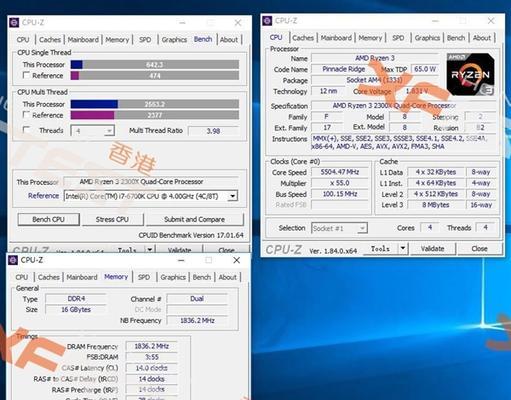Enable the Multi Thread Reference checkbox
The width and height of the screenshot is (511, 400).
[x=26, y=115]
